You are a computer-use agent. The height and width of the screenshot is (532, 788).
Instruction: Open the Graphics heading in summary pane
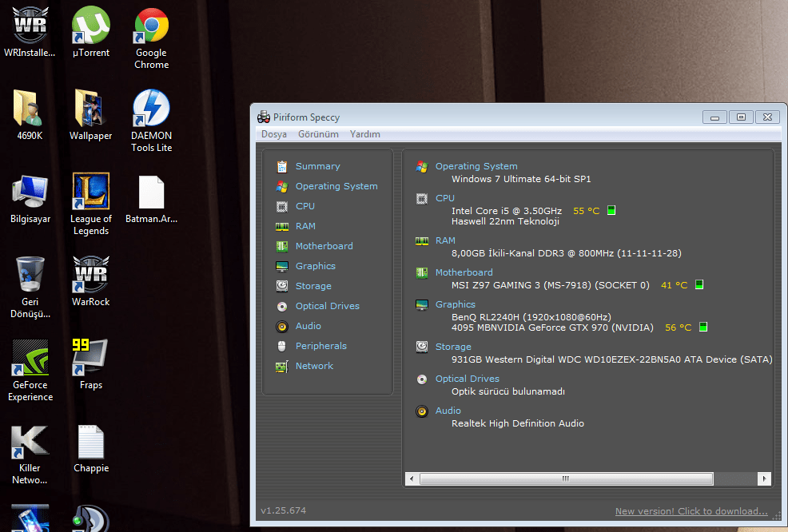coord(456,304)
